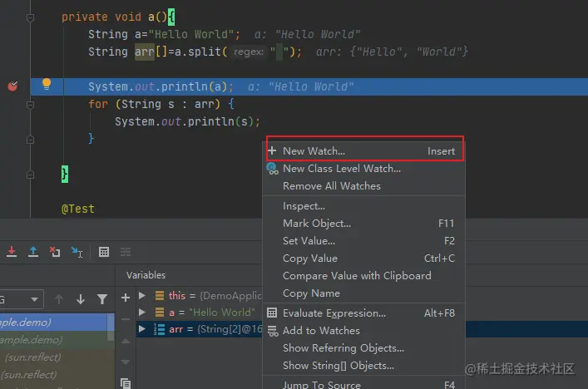The image size is (588, 389).
Task: Expand the 'a' variable node
Action: (141, 312)
